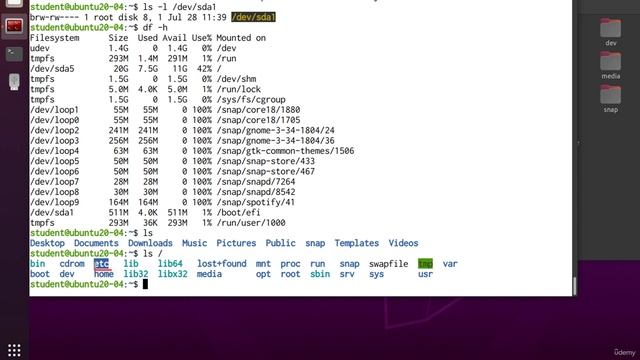
Task: Click libx32 in the root listing
Action: click(x=173, y=274)
